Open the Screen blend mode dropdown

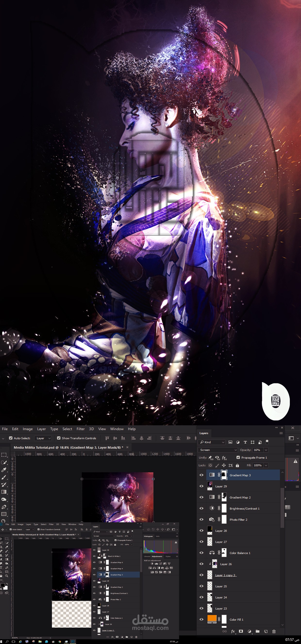(218, 450)
